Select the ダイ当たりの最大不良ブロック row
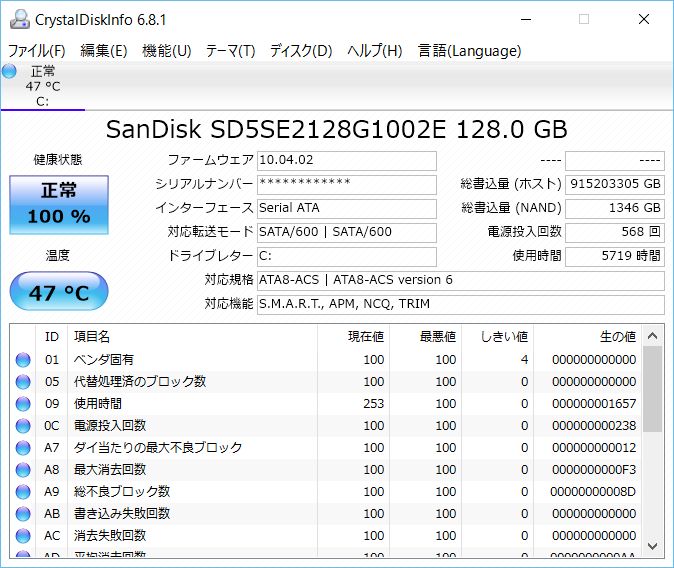674x568 pixels. pos(327,448)
